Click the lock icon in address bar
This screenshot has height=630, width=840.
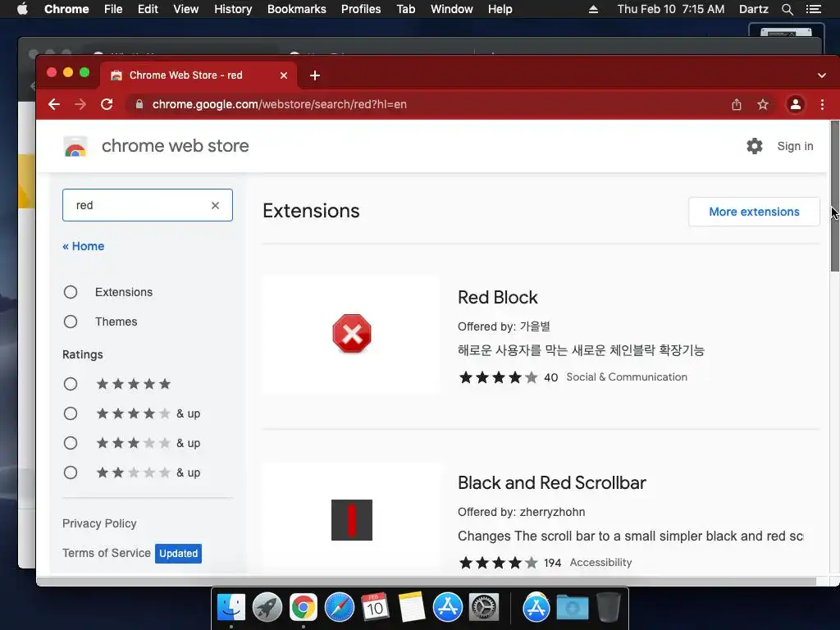(139, 104)
